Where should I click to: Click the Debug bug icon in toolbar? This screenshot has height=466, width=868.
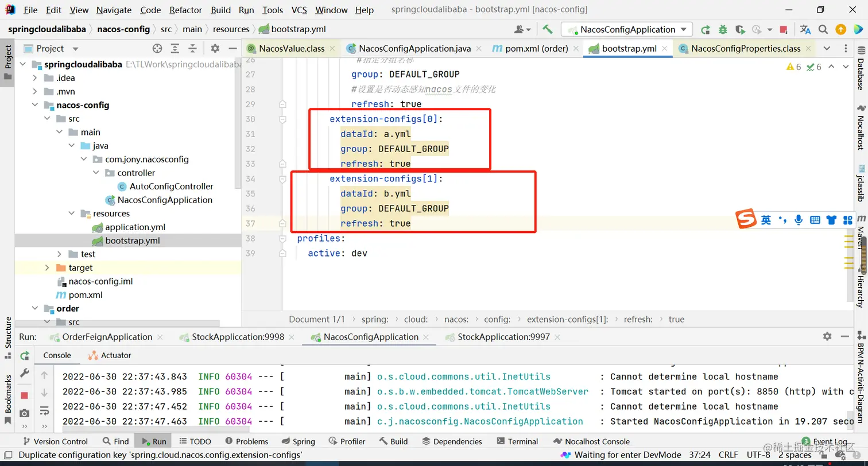click(x=723, y=29)
